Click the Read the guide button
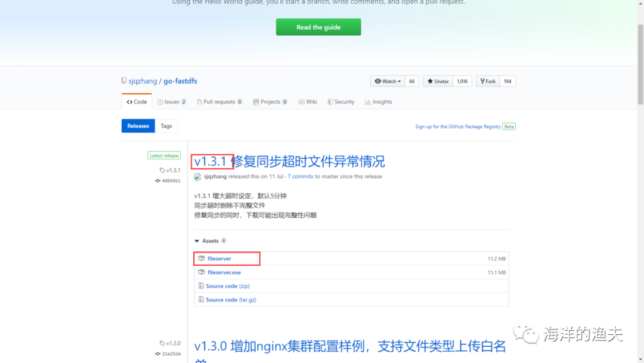 click(x=318, y=27)
